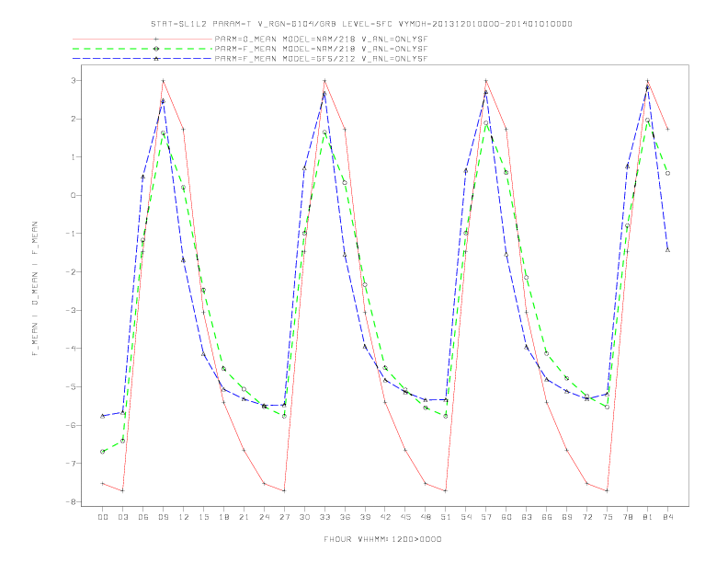728x563 pixels.
Task: Click the x-axis tick label 69
Action: (x=567, y=517)
